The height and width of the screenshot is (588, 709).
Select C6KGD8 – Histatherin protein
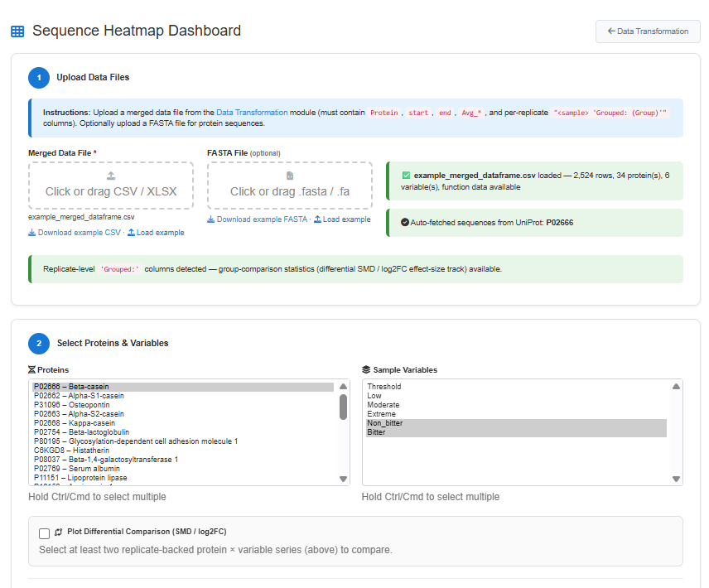(x=183, y=451)
